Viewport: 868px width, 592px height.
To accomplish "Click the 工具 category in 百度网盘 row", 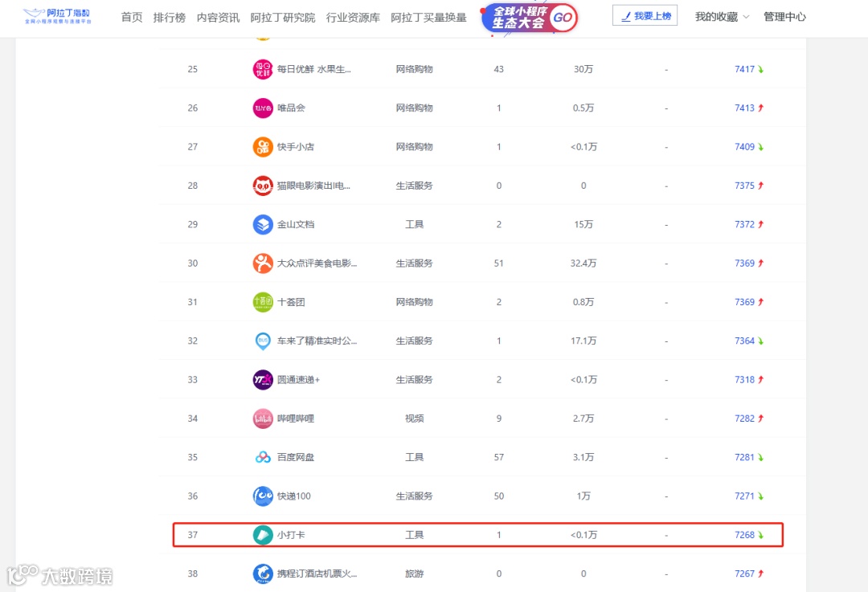I will tap(414, 457).
